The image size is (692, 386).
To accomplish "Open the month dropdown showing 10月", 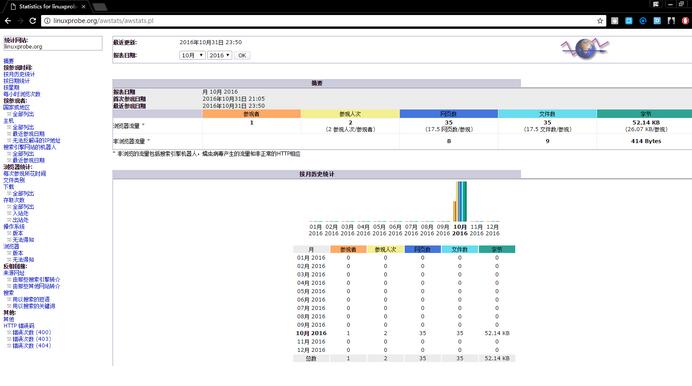I will 192,55.
